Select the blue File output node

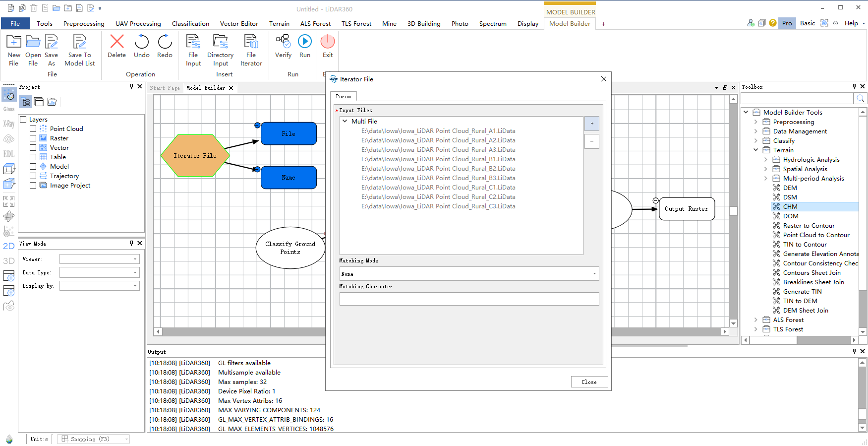click(x=289, y=133)
